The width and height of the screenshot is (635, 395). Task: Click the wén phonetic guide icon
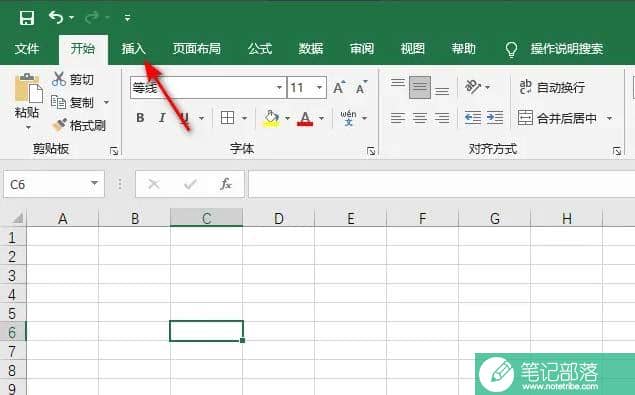click(348, 118)
